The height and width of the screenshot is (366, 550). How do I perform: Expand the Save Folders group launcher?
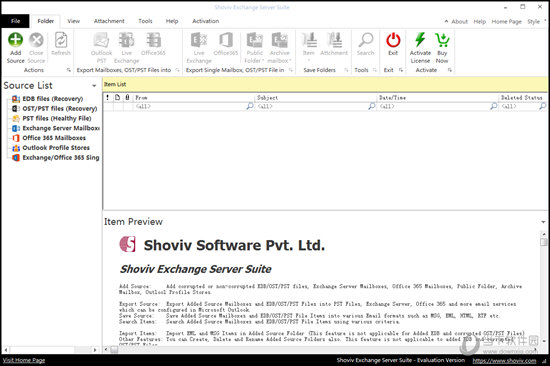[x=346, y=70]
